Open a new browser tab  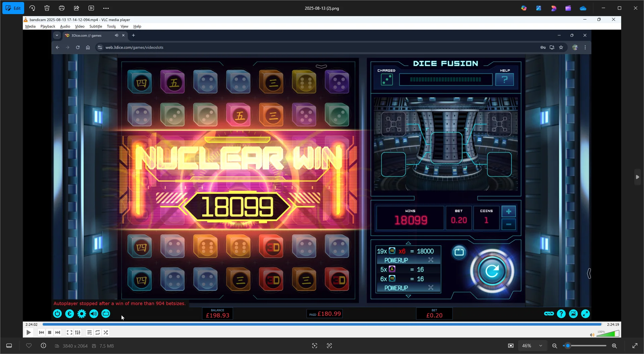tap(133, 35)
